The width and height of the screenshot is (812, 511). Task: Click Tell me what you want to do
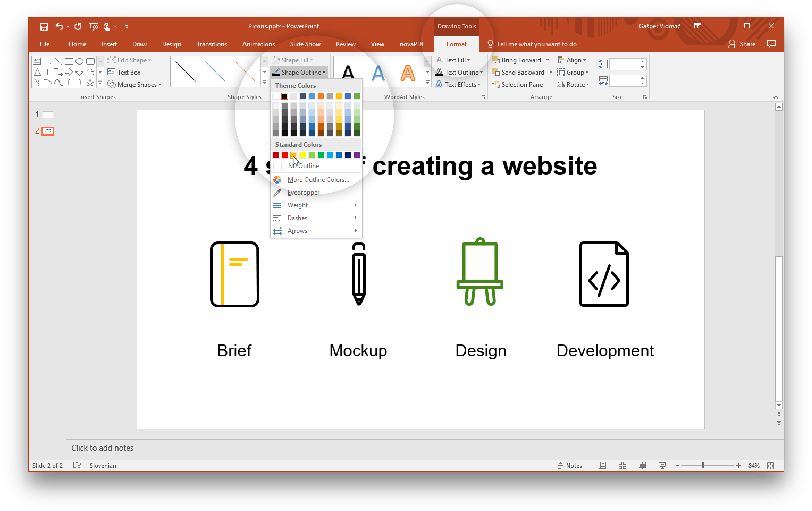click(x=532, y=44)
